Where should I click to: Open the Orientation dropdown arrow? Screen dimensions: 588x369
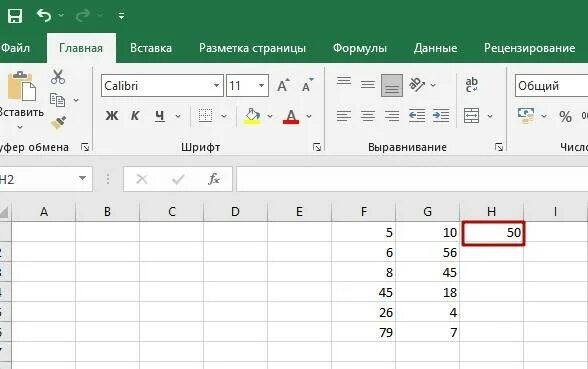coord(434,86)
